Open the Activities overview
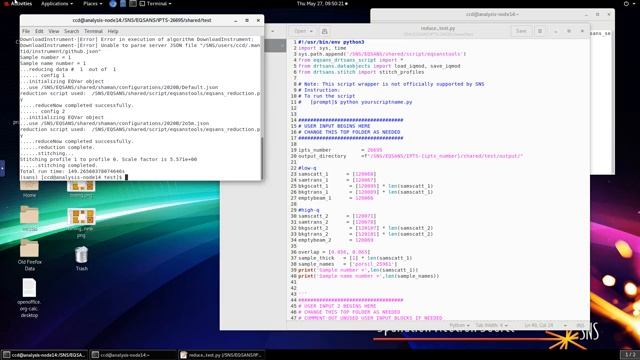 click(19, 4)
